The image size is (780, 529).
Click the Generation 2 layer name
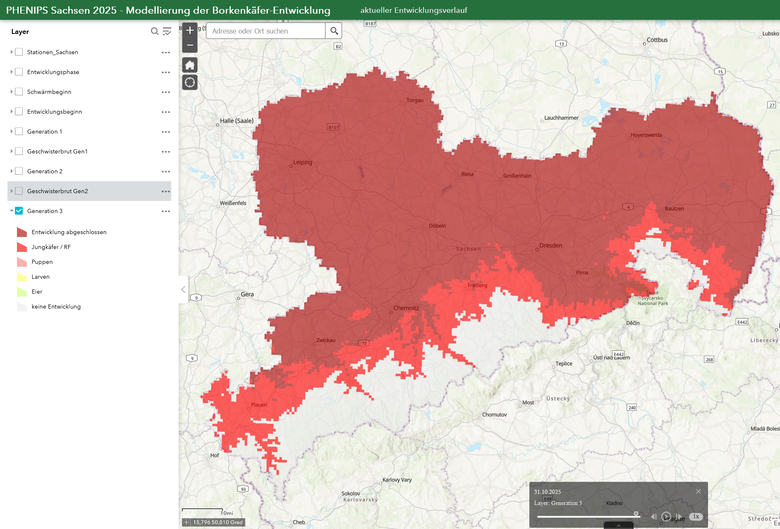[45, 171]
